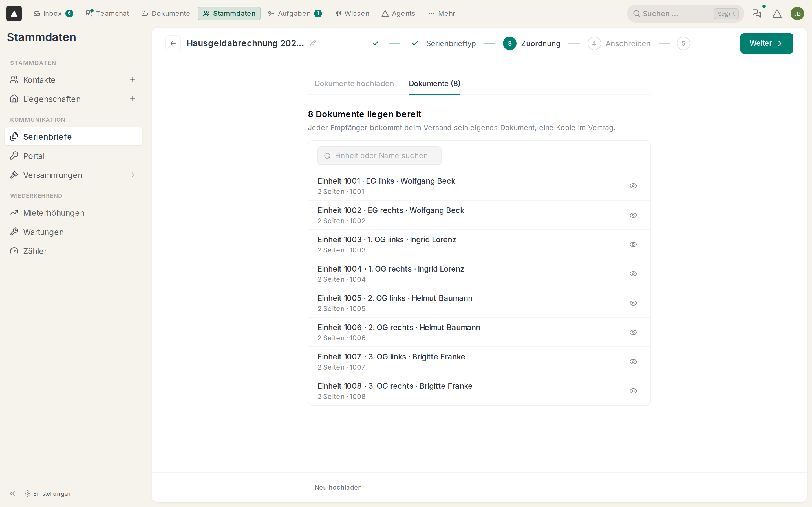Edit title using the pencil icon
The width and height of the screenshot is (812, 507).
pyautogui.click(x=313, y=43)
